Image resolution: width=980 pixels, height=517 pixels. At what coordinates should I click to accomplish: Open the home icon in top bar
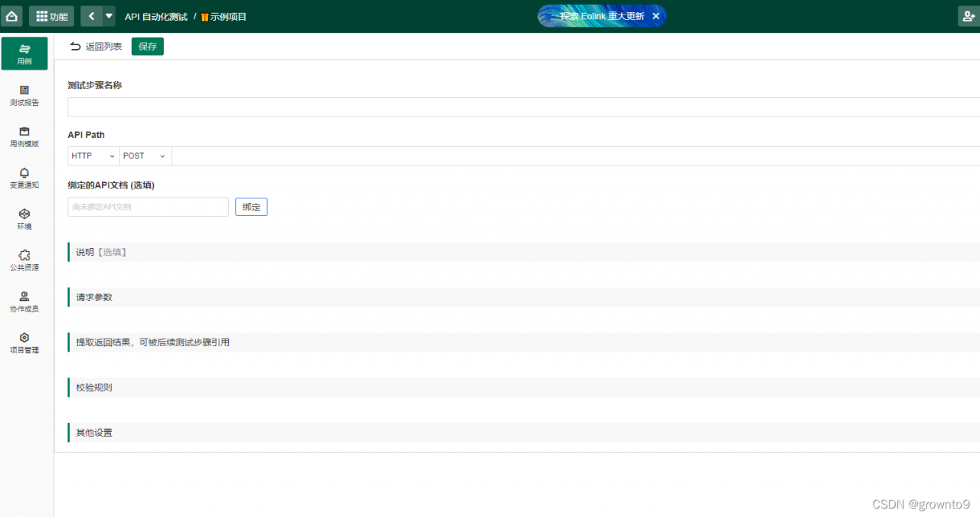click(x=12, y=16)
